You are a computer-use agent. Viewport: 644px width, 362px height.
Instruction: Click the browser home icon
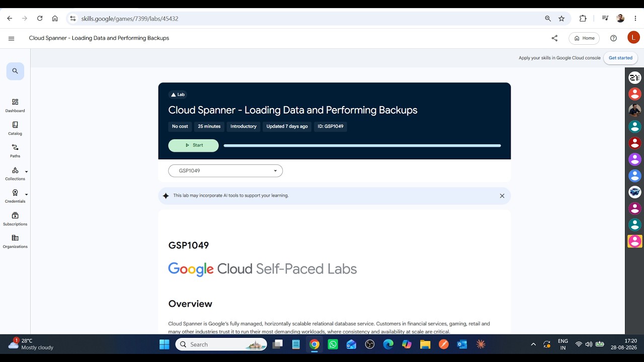[x=55, y=19]
